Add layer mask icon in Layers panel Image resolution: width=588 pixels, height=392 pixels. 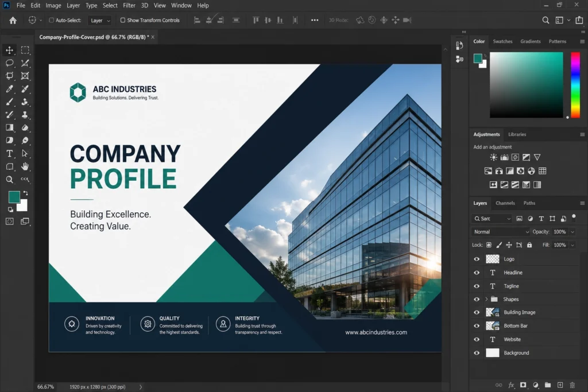point(523,385)
